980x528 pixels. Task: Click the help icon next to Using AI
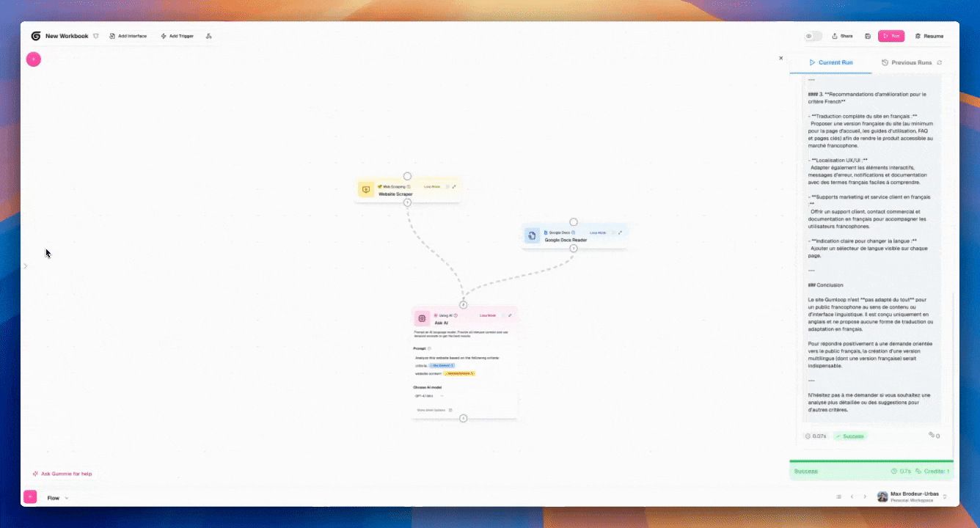(456, 315)
